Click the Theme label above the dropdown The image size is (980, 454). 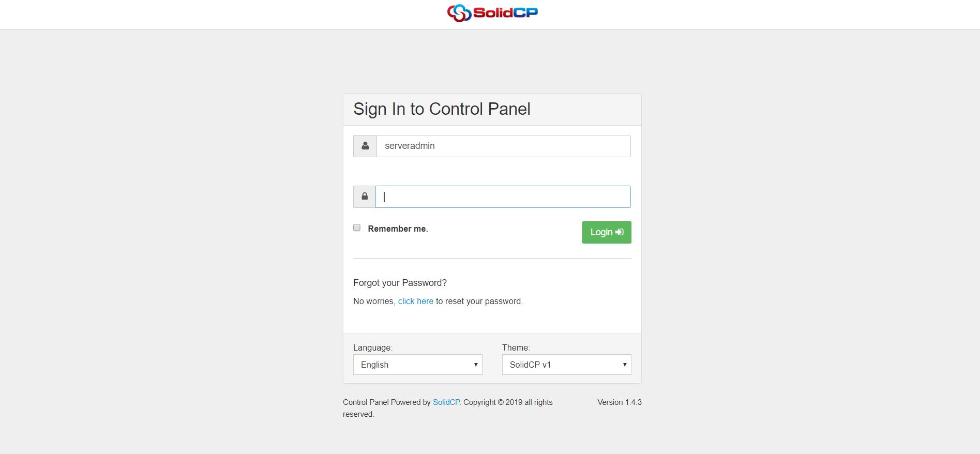516,347
